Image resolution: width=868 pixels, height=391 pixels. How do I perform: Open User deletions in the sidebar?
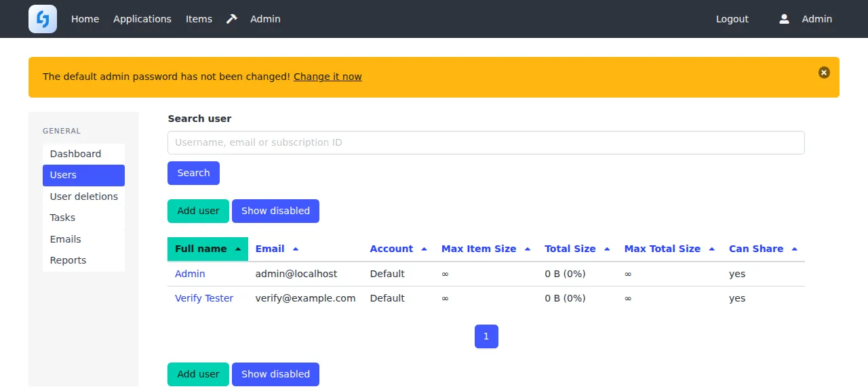click(83, 197)
